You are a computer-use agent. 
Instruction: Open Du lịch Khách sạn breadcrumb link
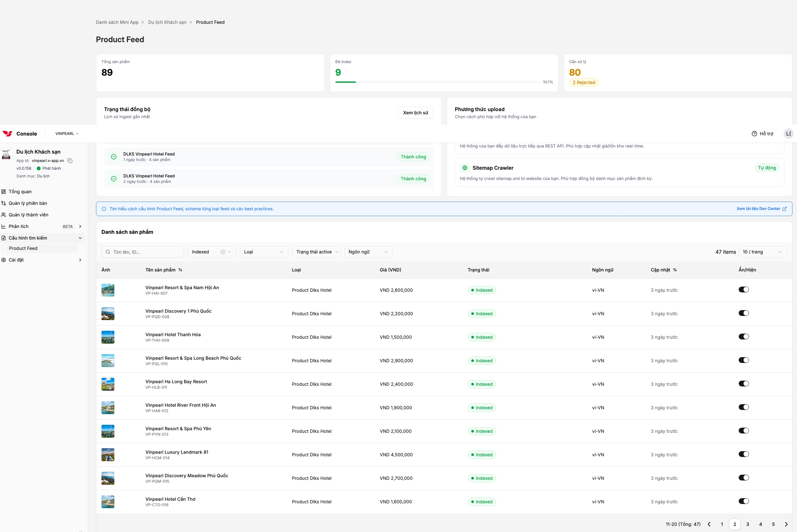tap(167, 23)
